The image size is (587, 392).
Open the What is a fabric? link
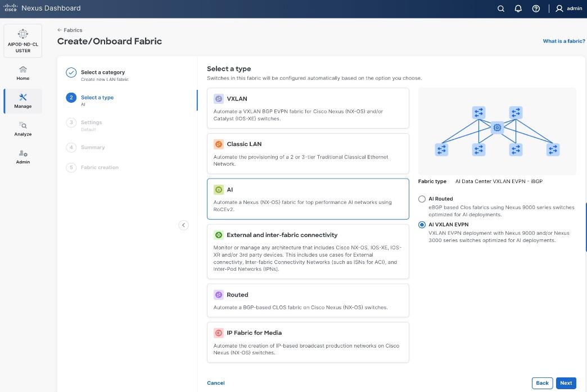563,41
